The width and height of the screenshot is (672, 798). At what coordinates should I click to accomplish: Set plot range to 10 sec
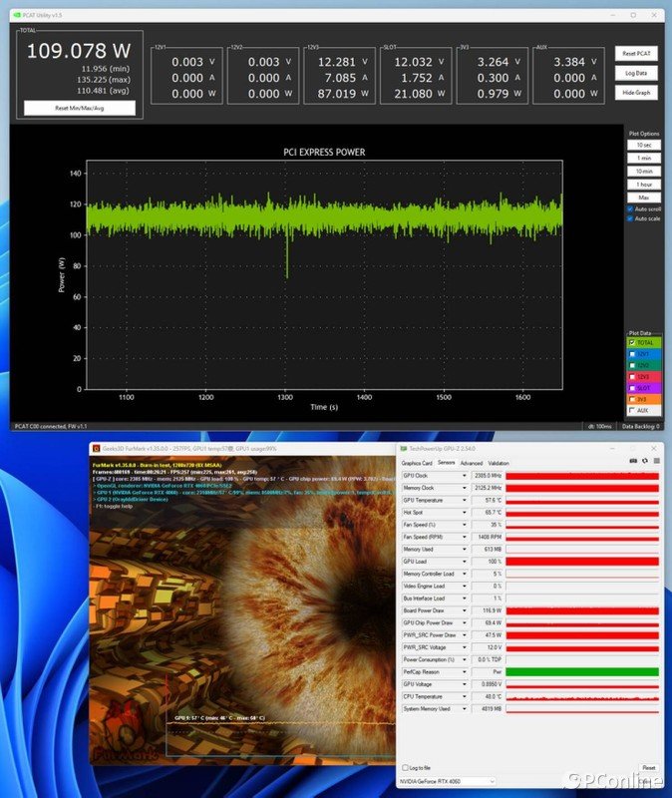(643, 146)
